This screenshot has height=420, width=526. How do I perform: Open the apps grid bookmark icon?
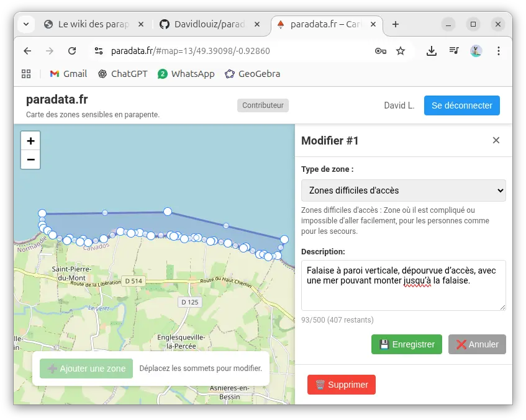[x=26, y=74]
